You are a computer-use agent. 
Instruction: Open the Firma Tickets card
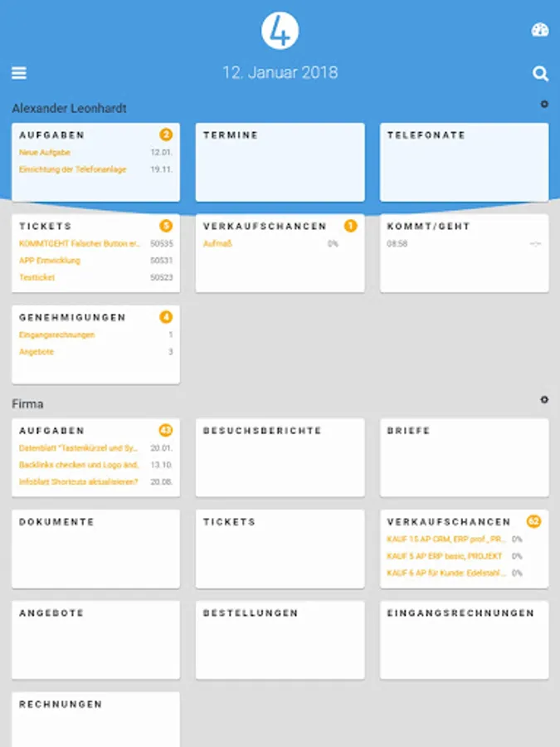click(x=280, y=549)
